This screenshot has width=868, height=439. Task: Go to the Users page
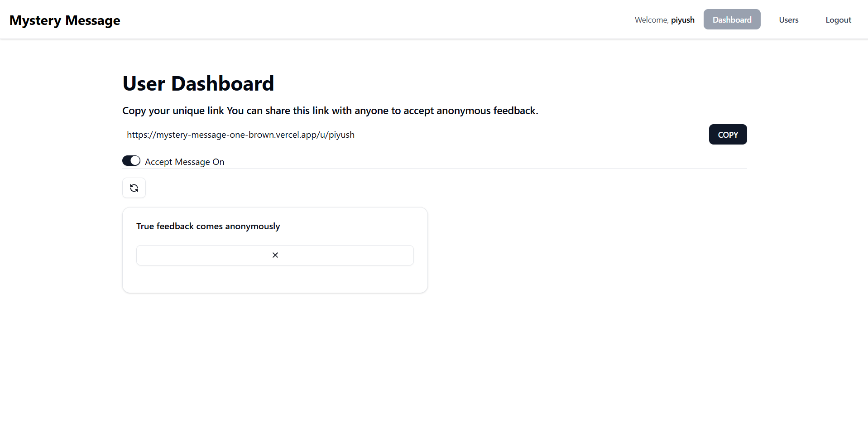(788, 19)
